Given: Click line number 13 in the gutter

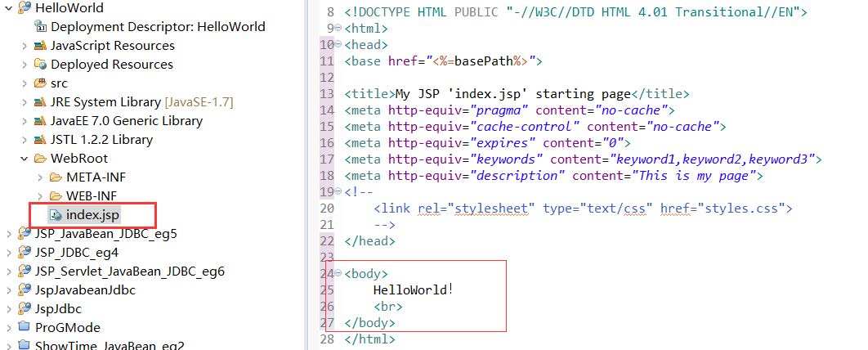Looking at the screenshot, I should [x=327, y=93].
